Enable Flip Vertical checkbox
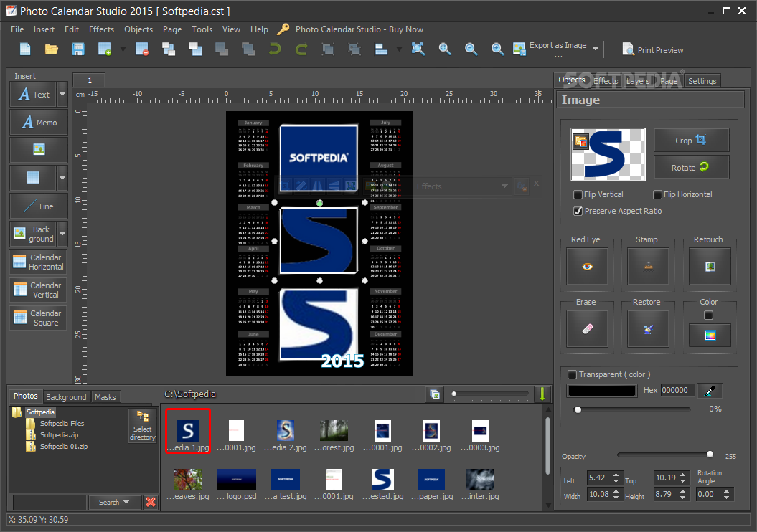This screenshot has width=757, height=532. click(x=578, y=194)
